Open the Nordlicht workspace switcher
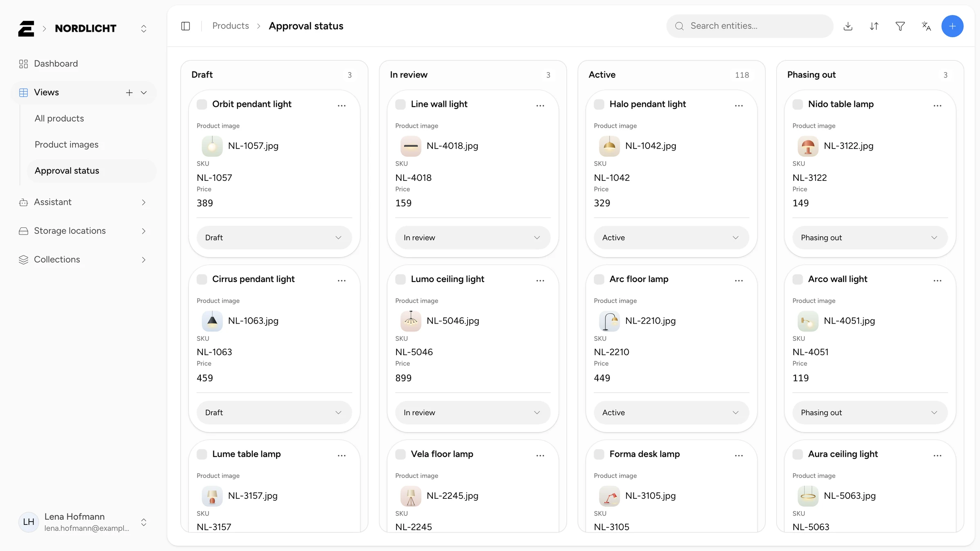The height and width of the screenshot is (551, 980). click(x=144, y=29)
